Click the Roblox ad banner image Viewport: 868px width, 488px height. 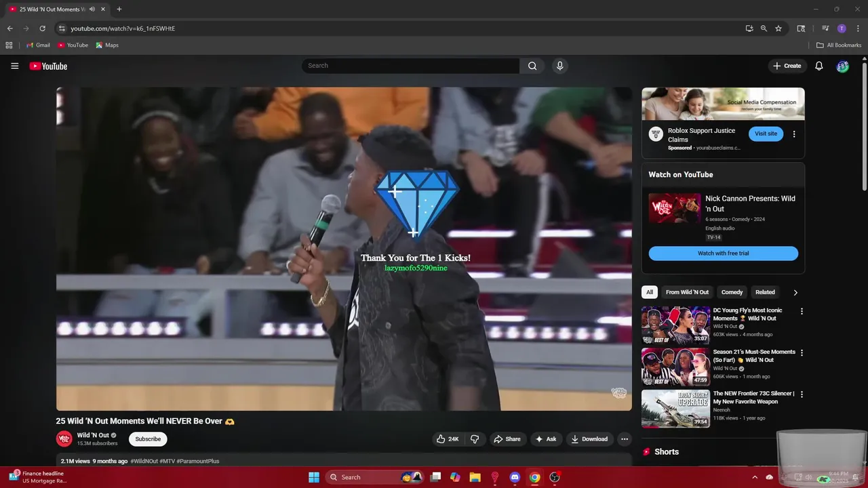[x=724, y=104]
